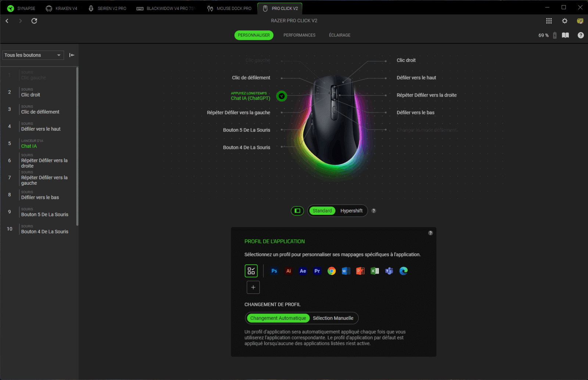Select the Illustrator application profile
This screenshot has width=588, height=380.
pyautogui.click(x=288, y=271)
